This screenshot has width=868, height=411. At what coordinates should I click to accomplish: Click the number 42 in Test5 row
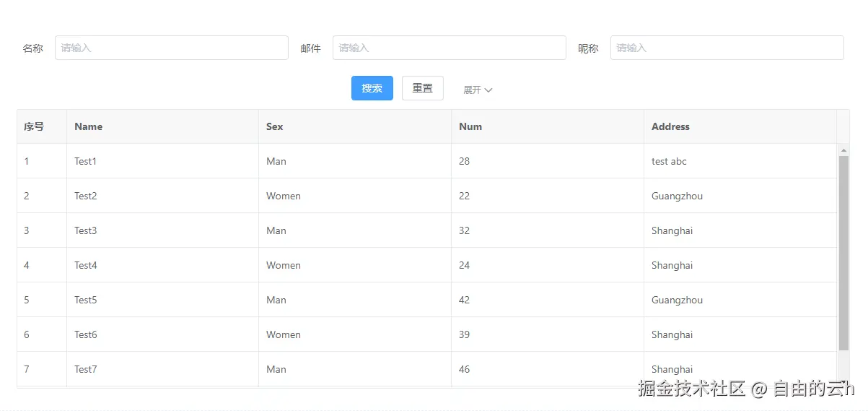pos(464,300)
